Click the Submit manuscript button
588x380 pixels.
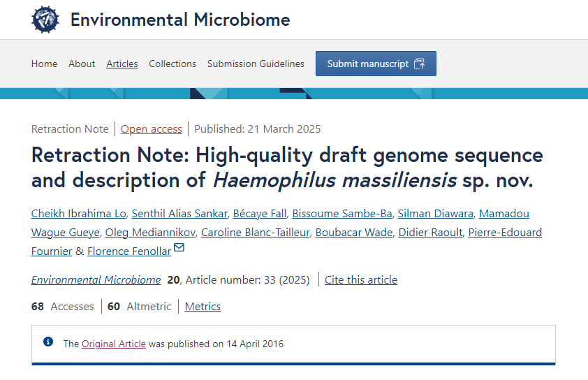click(x=376, y=64)
